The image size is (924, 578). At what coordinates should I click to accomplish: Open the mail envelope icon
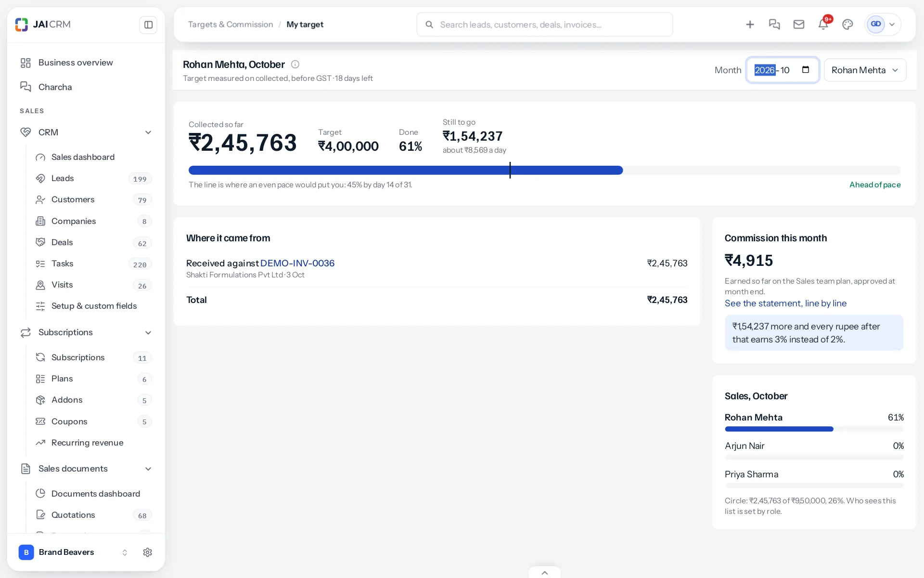click(799, 25)
